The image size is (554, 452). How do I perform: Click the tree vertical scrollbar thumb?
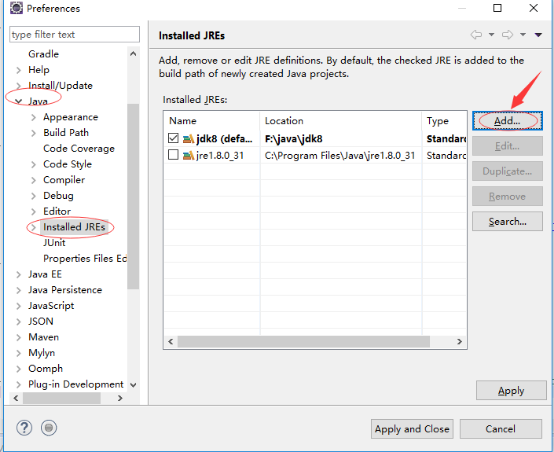pyautogui.click(x=133, y=196)
